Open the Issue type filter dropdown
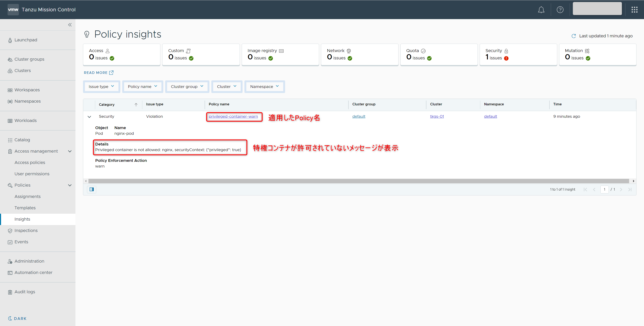Image resolution: width=644 pixels, height=326 pixels. point(101,87)
